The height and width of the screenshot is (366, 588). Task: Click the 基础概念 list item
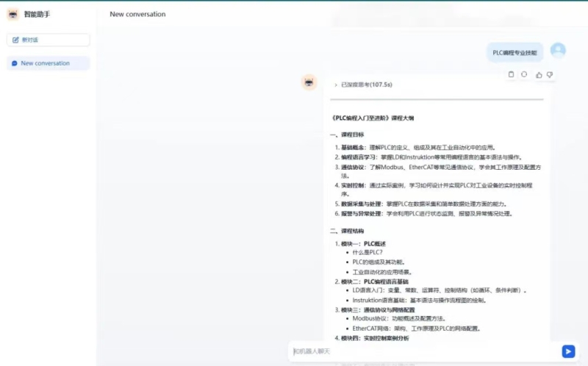[416, 148]
